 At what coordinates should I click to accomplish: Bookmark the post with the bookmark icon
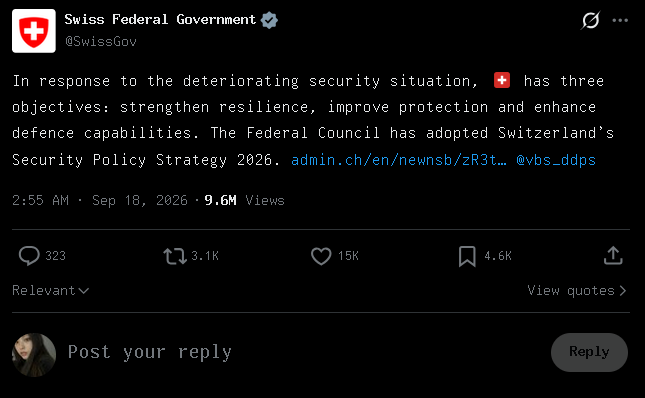click(467, 256)
